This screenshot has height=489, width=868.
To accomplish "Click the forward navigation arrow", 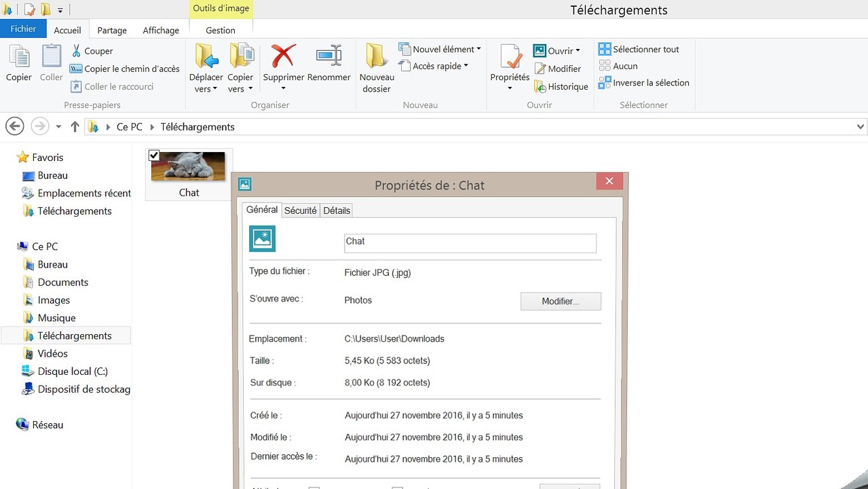I will click(40, 126).
